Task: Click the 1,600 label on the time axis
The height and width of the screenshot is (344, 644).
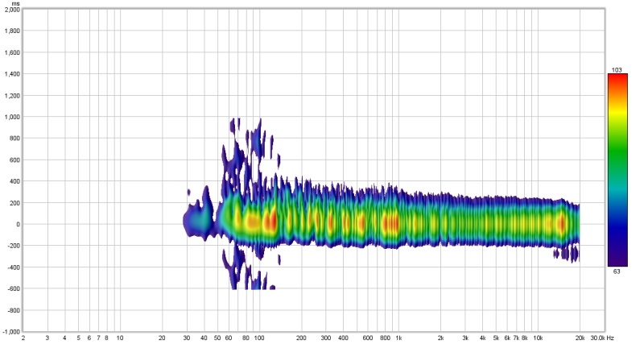Action: click(12, 52)
